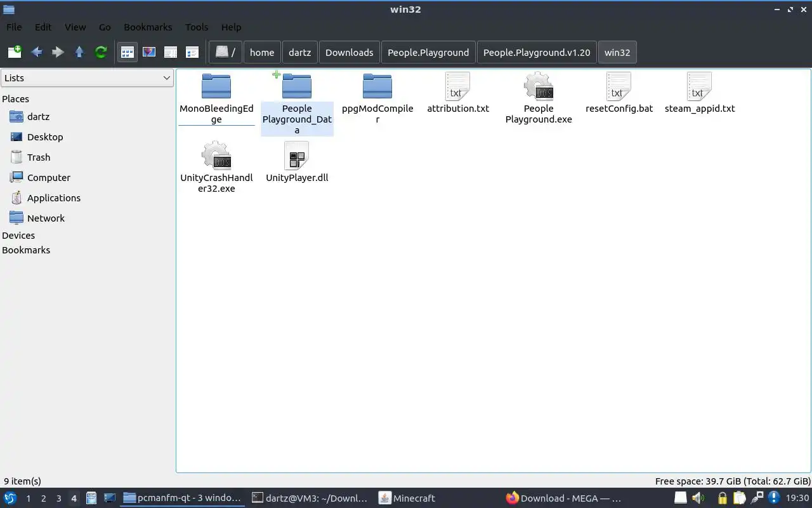Open the View menu

(75, 27)
